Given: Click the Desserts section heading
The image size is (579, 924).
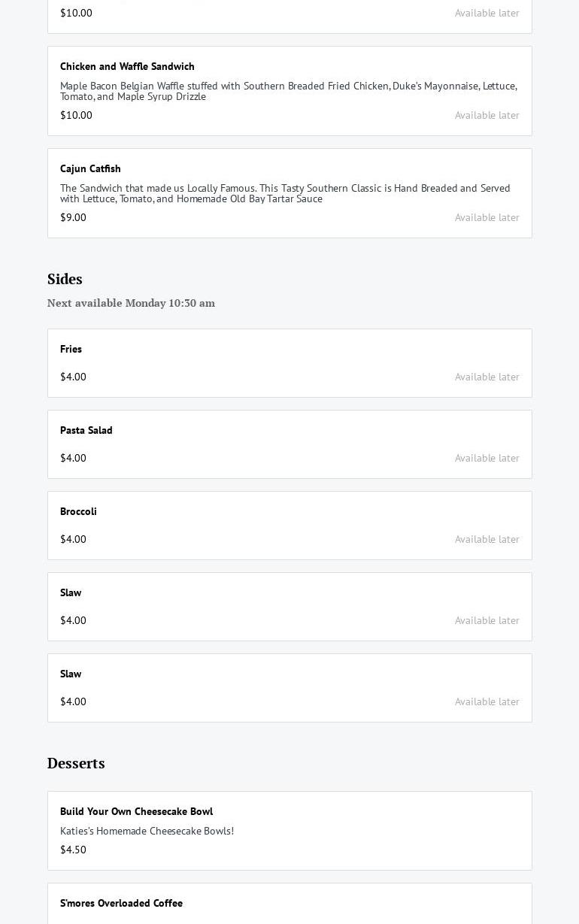Looking at the screenshot, I should click(x=76, y=764).
